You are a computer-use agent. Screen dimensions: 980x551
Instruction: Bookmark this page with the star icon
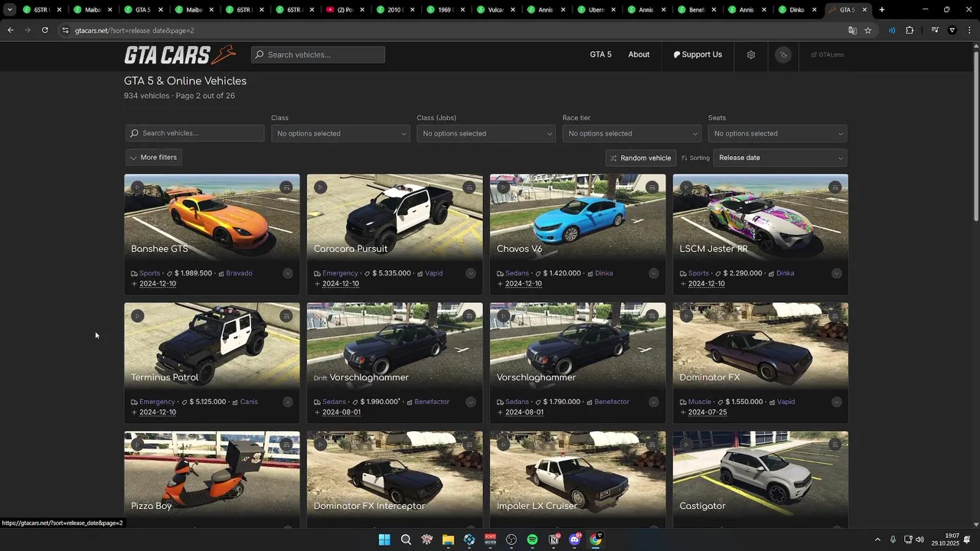tap(867, 31)
